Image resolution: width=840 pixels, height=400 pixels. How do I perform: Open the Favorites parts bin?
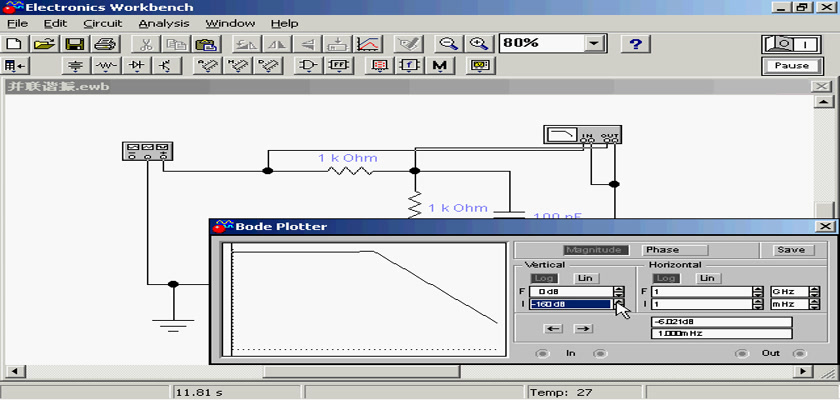tap(16, 66)
